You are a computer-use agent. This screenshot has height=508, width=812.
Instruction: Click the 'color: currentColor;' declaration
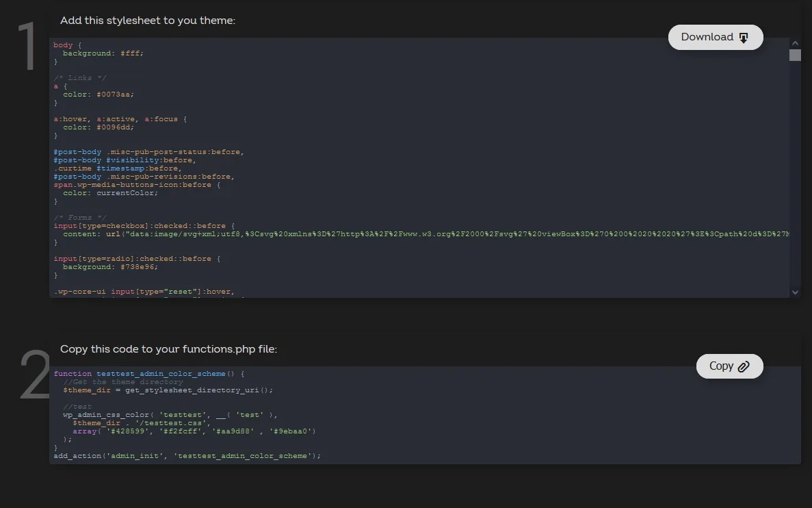click(110, 193)
